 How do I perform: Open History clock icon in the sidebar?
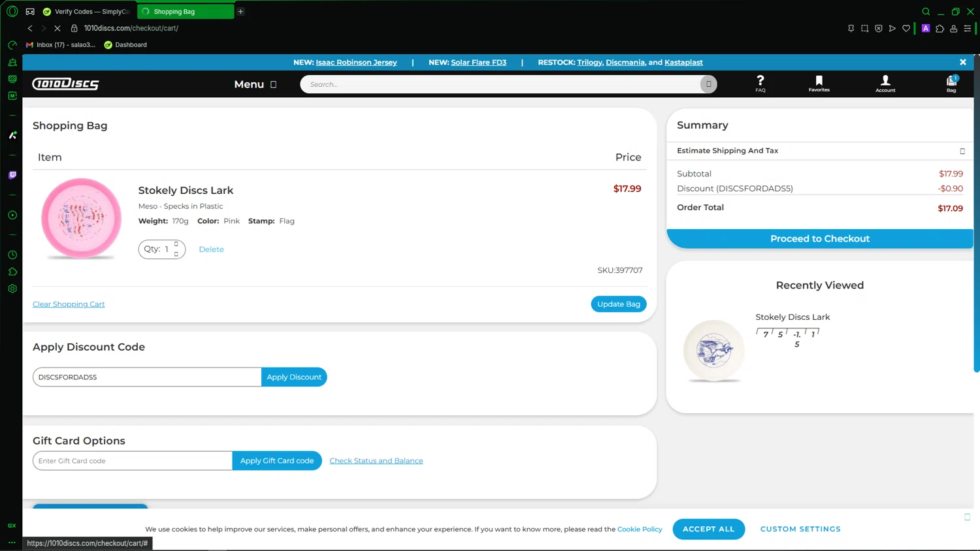(12, 255)
